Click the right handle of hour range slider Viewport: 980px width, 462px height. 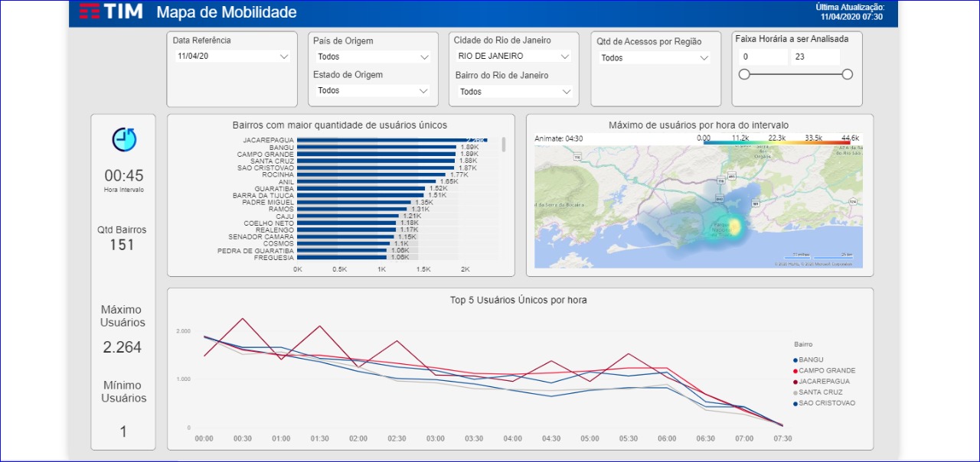point(847,74)
